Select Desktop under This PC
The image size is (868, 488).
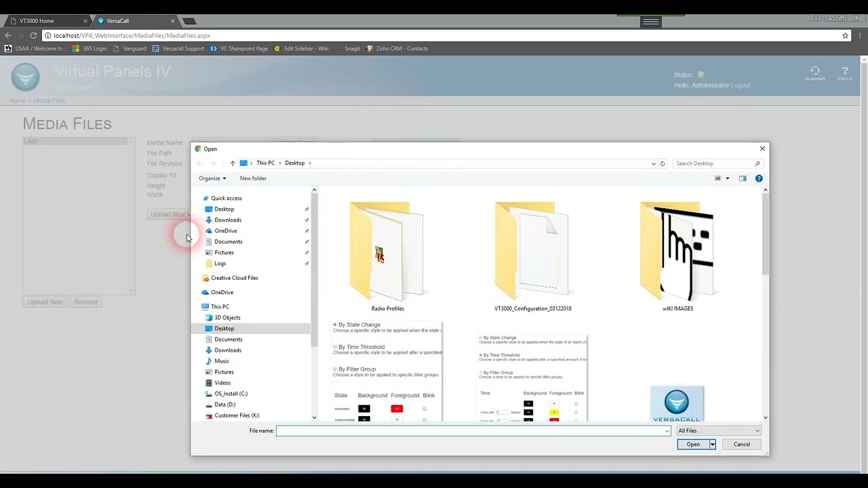tap(224, 328)
